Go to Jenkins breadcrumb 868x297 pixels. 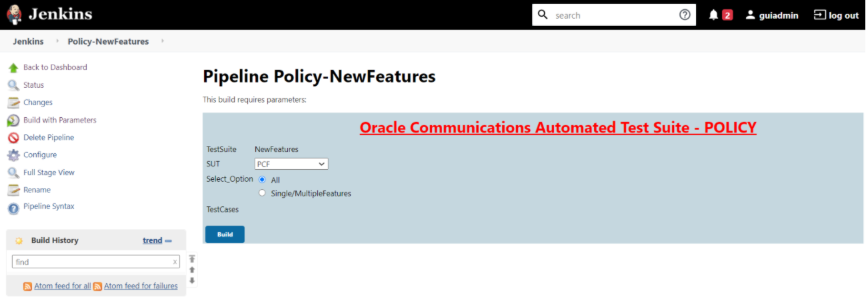pyautogui.click(x=28, y=41)
